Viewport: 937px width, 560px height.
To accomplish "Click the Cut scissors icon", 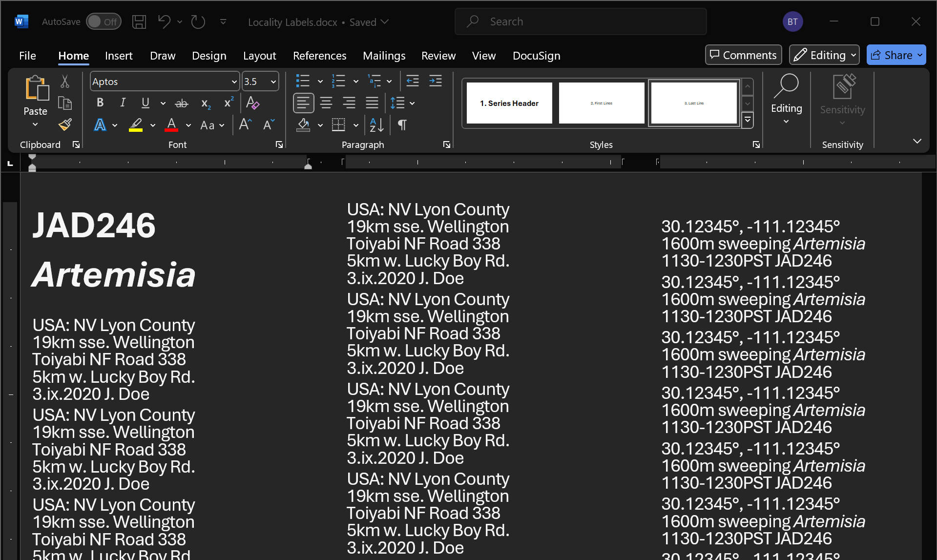I will pyautogui.click(x=65, y=82).
